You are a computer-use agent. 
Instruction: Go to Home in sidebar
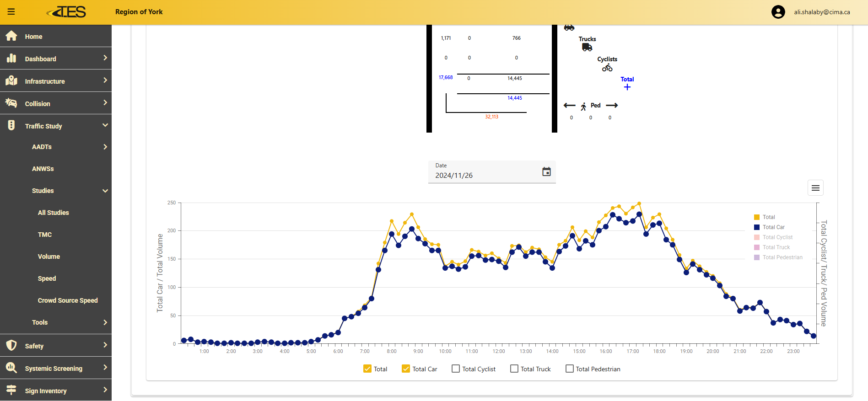(33, 37)
